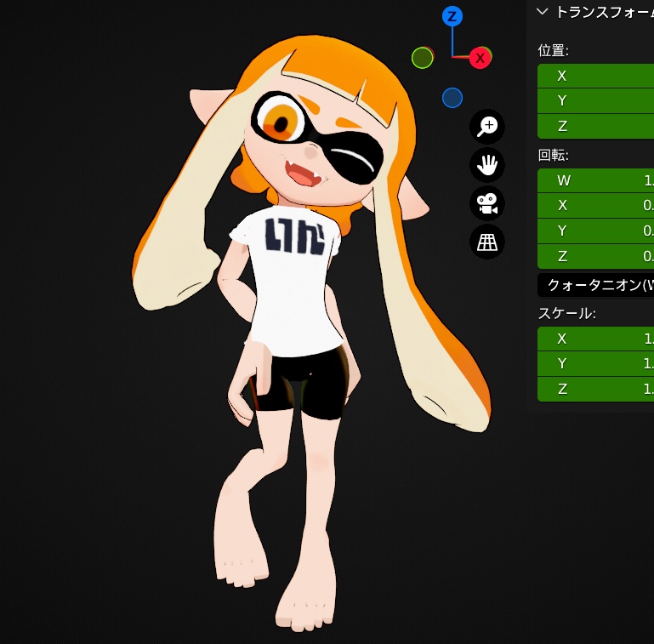
Task: Click the スケール Z field
Action: pos(596,390)
